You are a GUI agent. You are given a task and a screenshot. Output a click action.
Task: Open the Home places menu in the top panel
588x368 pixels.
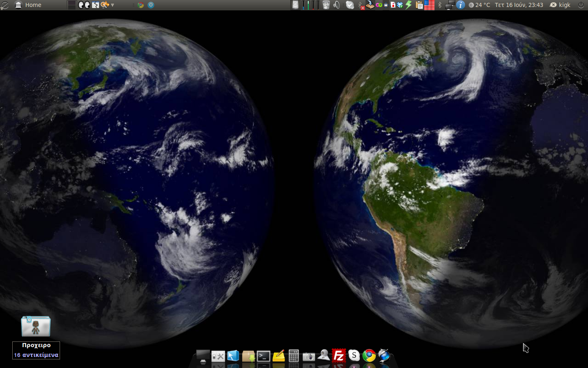tap(28, 5)
